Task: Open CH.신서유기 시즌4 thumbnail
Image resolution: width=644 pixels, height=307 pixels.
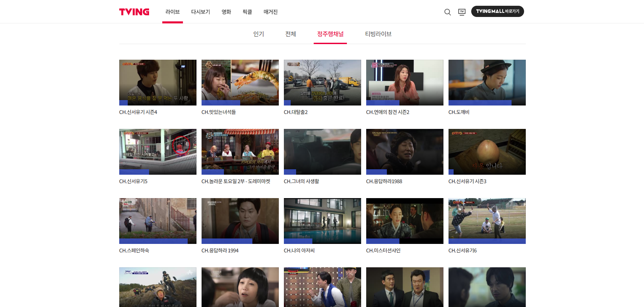Action: click(x=158, y=82)
